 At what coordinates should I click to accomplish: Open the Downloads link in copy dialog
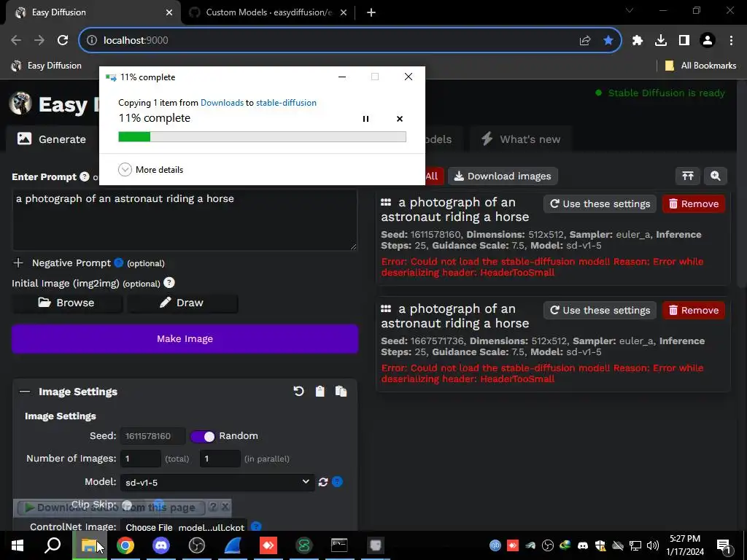point(222,102)
